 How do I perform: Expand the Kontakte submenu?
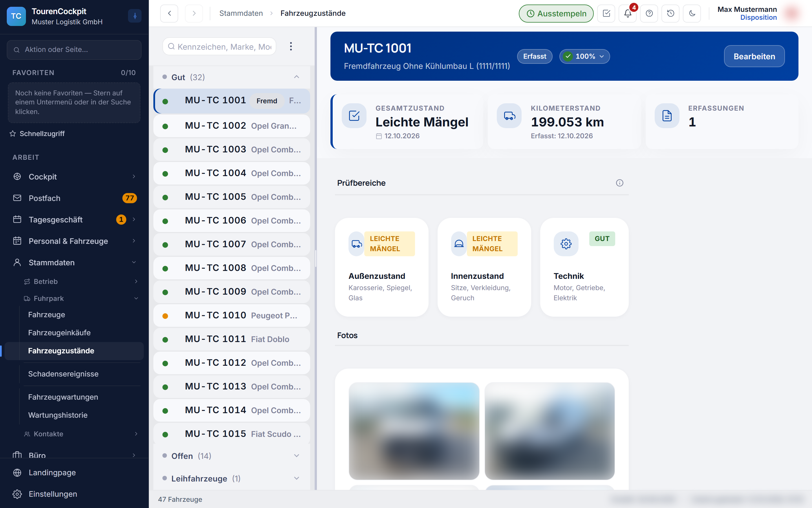point(81,434)
